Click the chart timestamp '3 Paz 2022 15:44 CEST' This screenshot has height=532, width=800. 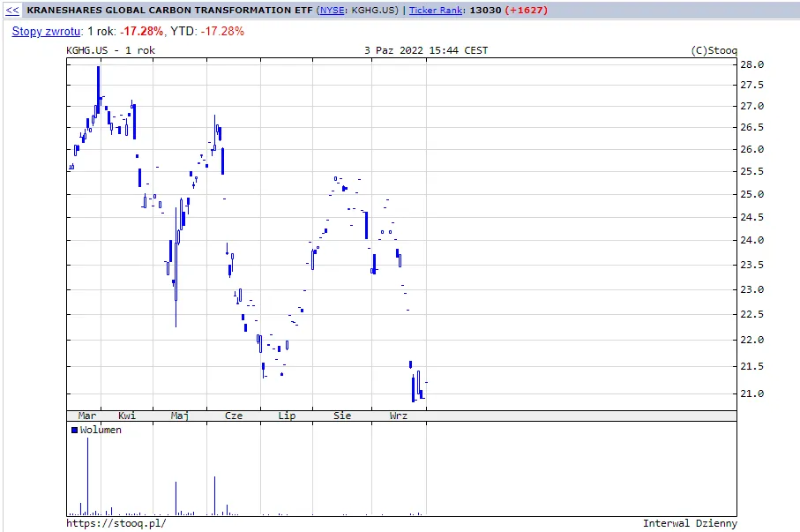click(426, 50)
